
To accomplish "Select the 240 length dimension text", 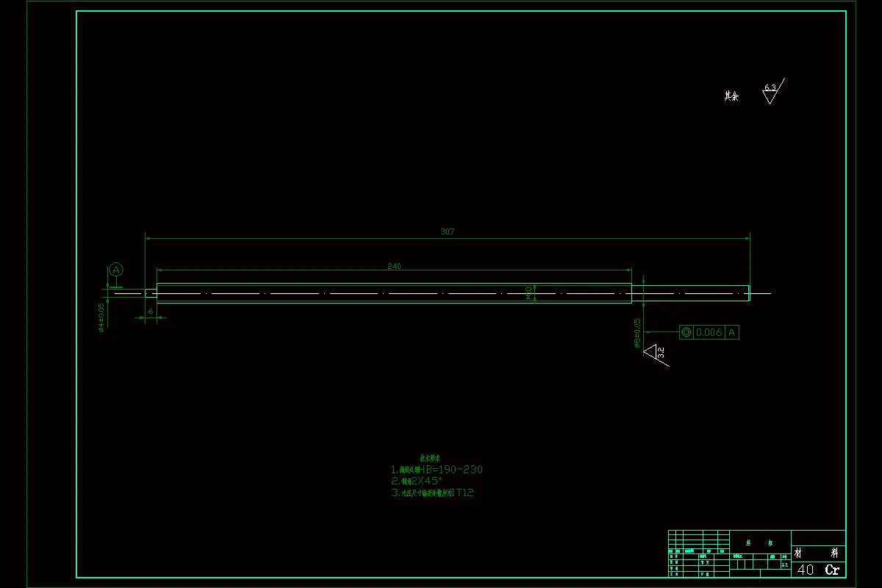I will pyautogui.click(x=395, y=266).
